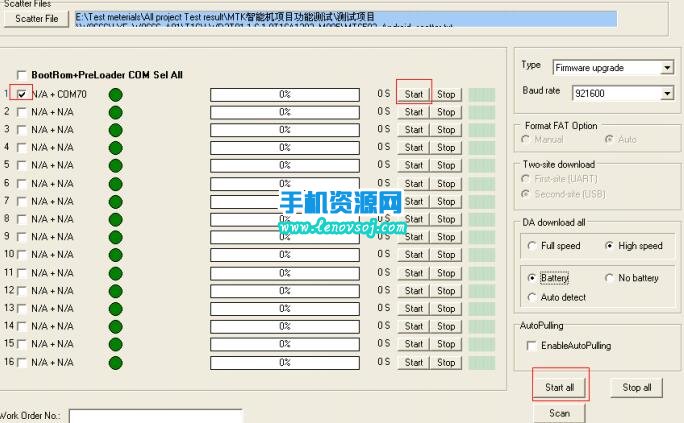
Task: Click the 'N/A + COM70' port label
Action: 59,94
